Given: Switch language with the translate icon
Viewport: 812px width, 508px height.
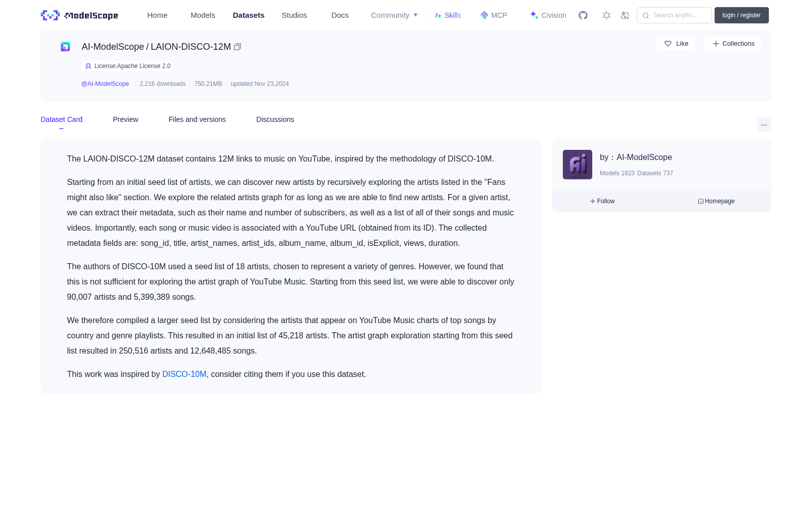Looking at the screenshot, I should [x=625, y=15].
